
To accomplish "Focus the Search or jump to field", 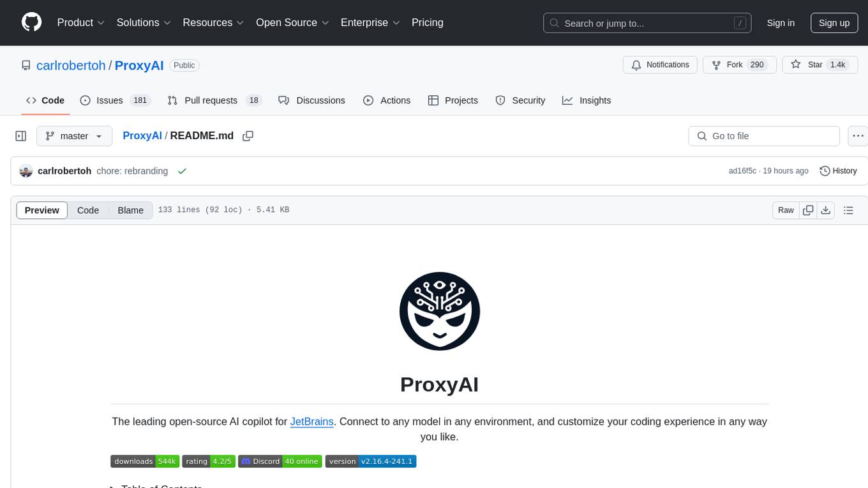I will (647, 23).
